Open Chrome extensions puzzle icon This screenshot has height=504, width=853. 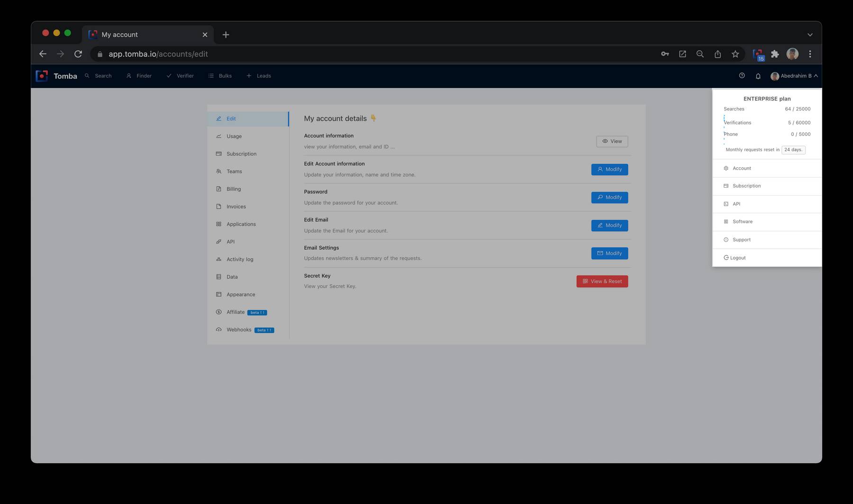775,54
